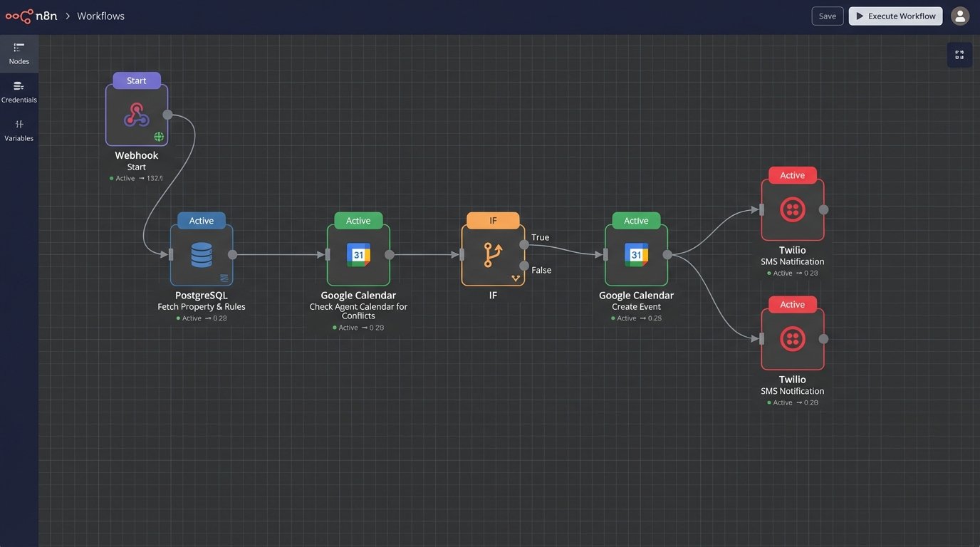Open the Check Agent Calendar node icon
This screenshot has height=547, width=980.
click(358, 255)
